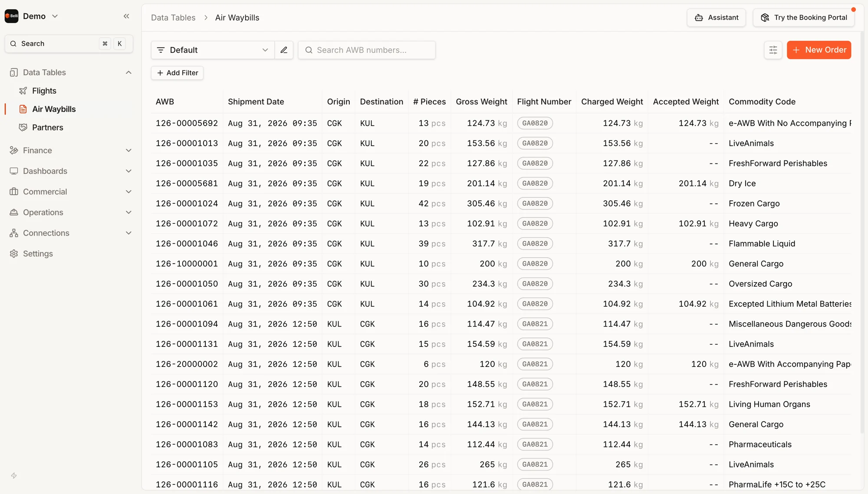Screen dimensions: 868x494
Task: Click the Air Waybills document icon
Action: [23, 109]
